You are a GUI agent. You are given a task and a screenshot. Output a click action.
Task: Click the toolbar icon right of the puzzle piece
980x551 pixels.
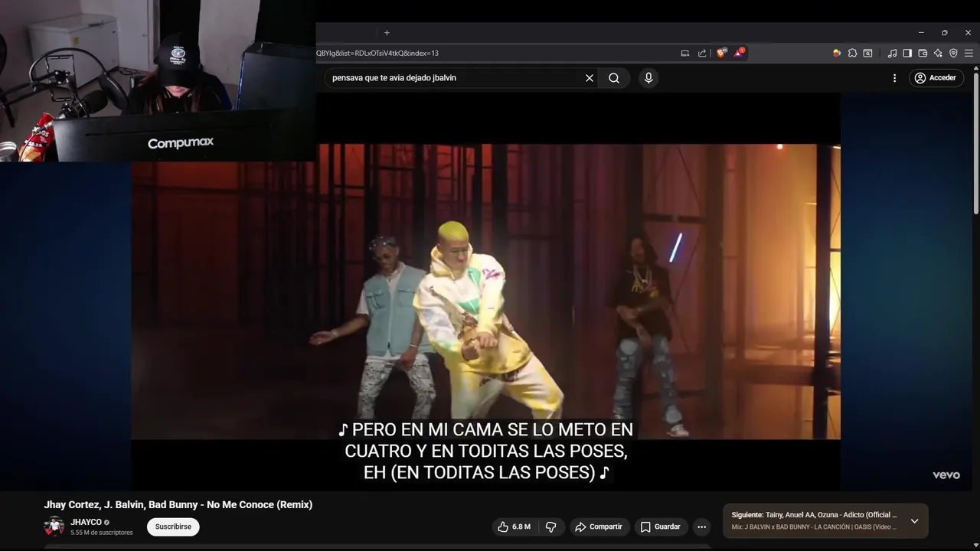point(867,54)
